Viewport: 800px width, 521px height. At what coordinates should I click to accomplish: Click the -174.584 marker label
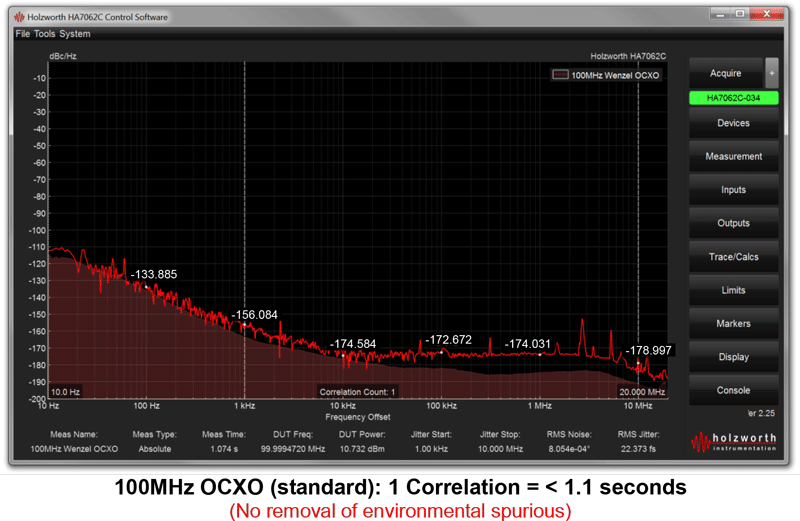coord(353,344)
